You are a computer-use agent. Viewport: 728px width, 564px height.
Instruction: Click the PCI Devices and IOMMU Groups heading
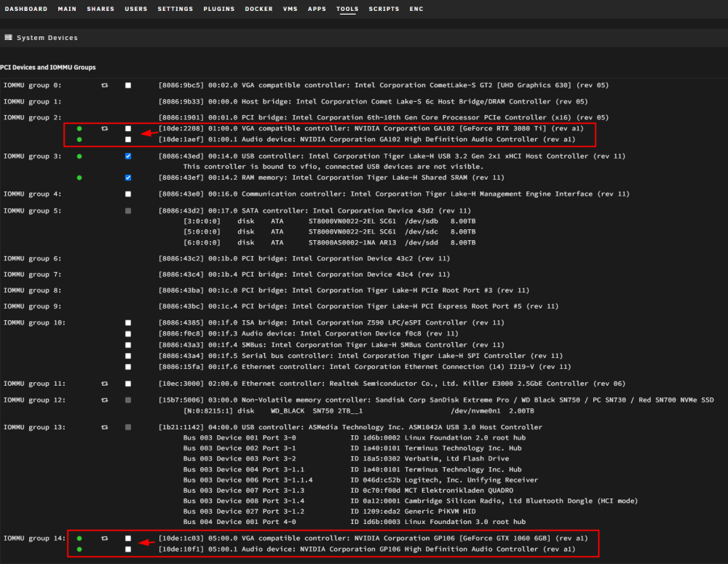tap(48, 67)
